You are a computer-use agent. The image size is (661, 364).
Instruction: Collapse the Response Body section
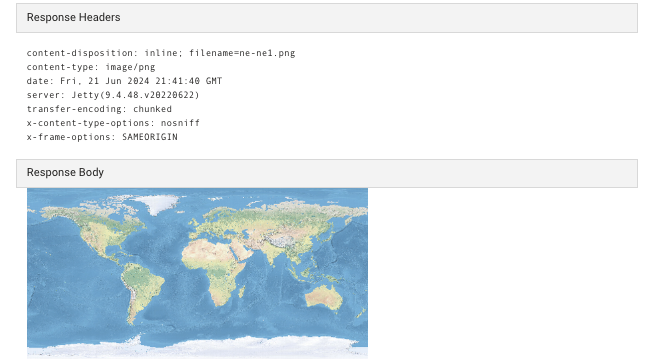(x=327, y=173)
